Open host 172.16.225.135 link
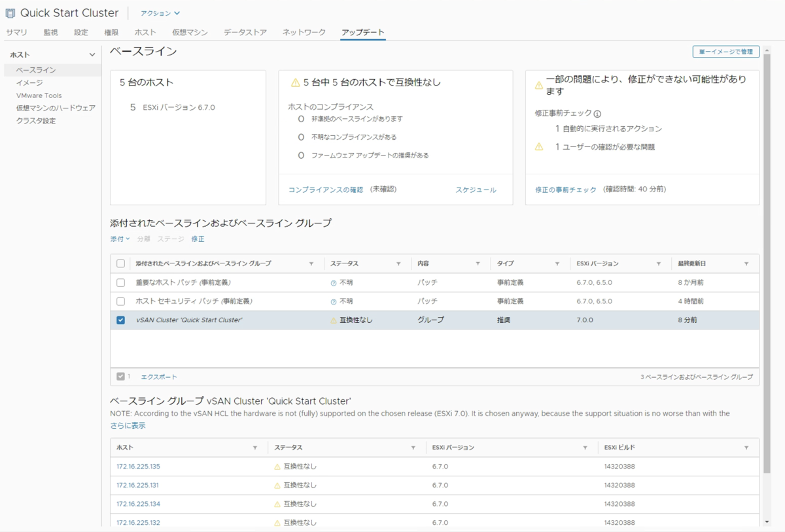Viewport: 785px width, 532px height. tap(138, 467)
